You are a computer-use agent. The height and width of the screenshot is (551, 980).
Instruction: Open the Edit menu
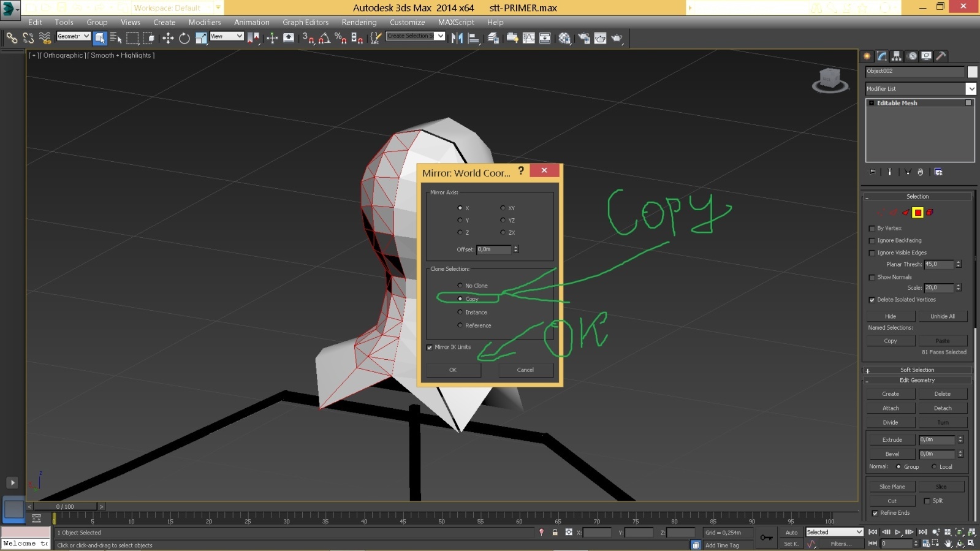pos(36,23)
